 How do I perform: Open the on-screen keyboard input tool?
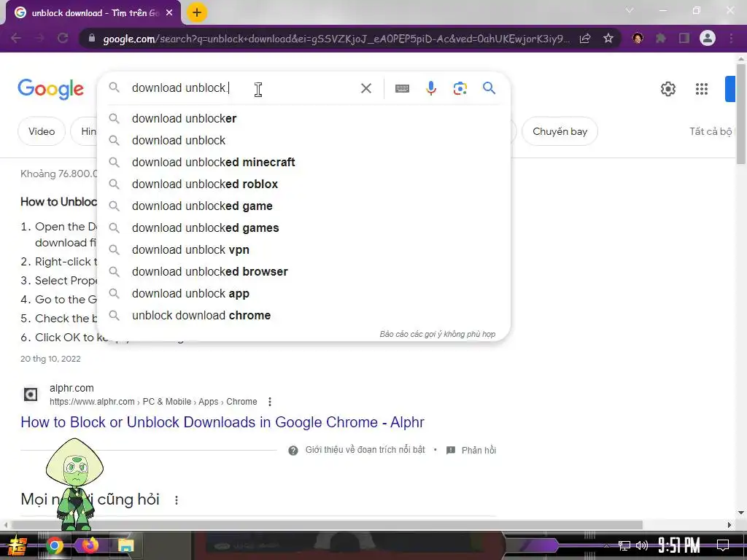[x=402, y=88]
